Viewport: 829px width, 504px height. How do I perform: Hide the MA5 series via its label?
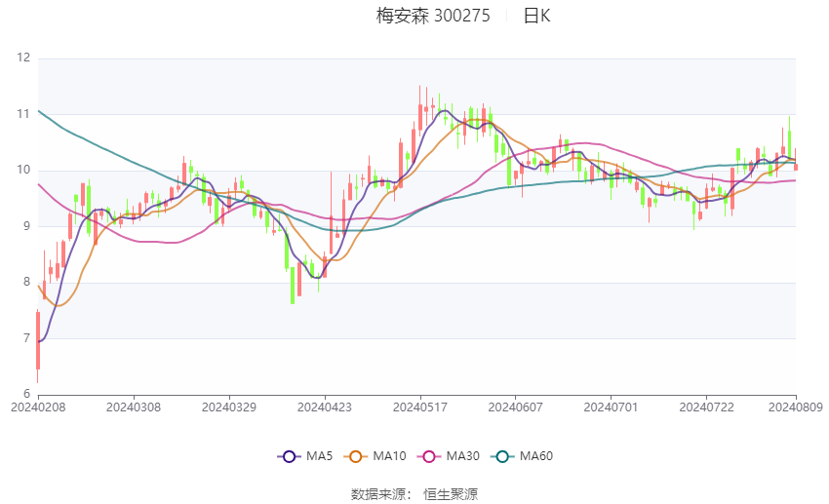(319, 456)
